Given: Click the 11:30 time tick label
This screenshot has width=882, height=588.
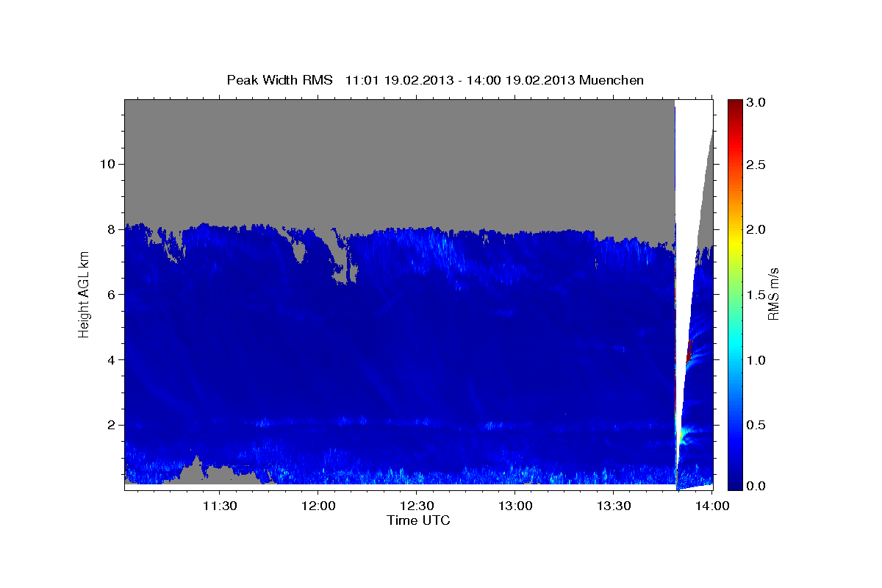Looking at the screenshot, I should [219, 506].
